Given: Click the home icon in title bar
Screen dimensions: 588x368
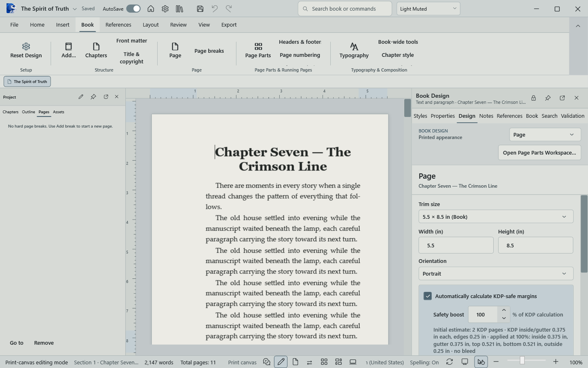Looking at the screenshot, I should tap(151, 9).
